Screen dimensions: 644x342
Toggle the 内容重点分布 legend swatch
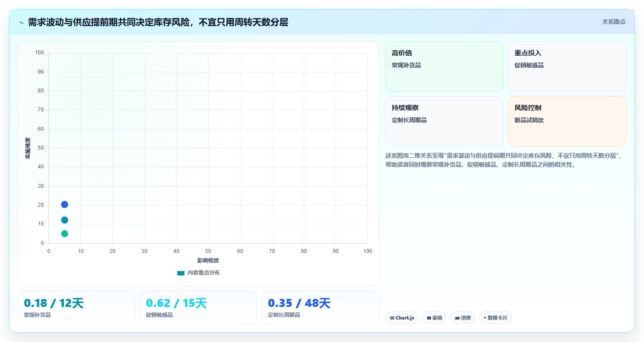pos(181,273)
